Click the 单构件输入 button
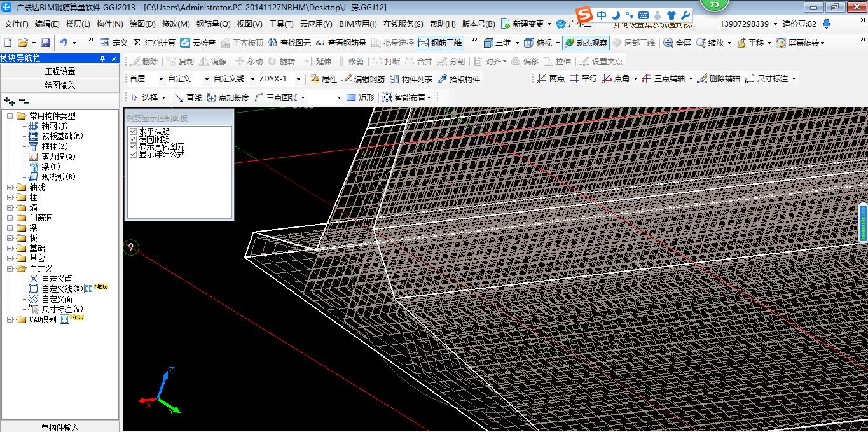 (x=60, y=427)
